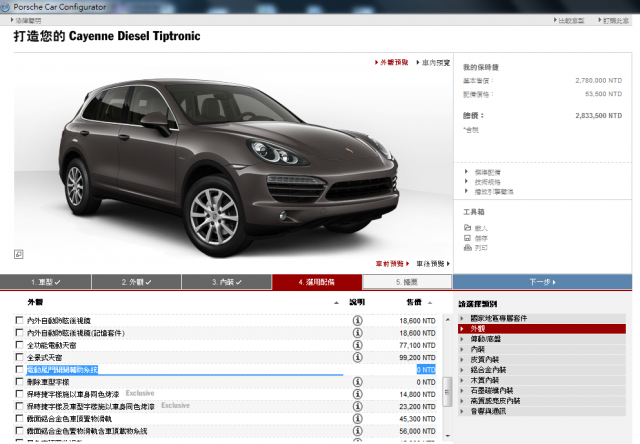Viewport: 640px width, 444px height.
Task: Expand the 播放引擎聲浪 item
Action: click(x=494, y=191)
